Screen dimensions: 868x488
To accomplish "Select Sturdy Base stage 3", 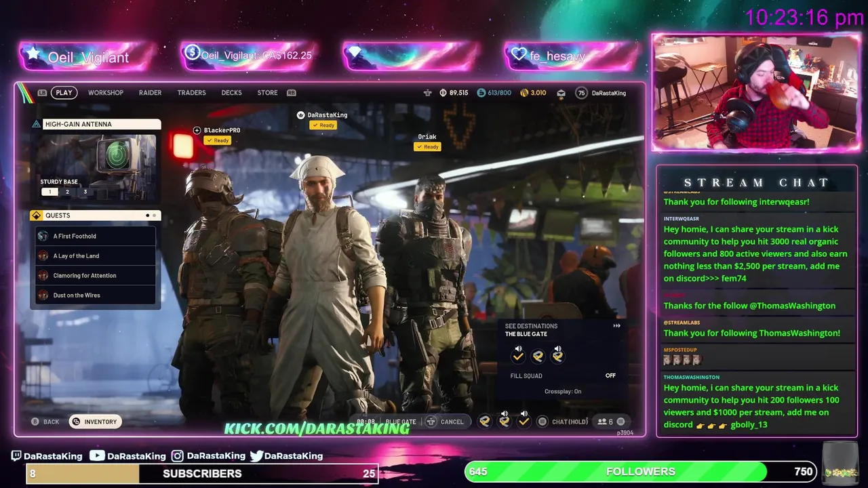I will 85,192.
